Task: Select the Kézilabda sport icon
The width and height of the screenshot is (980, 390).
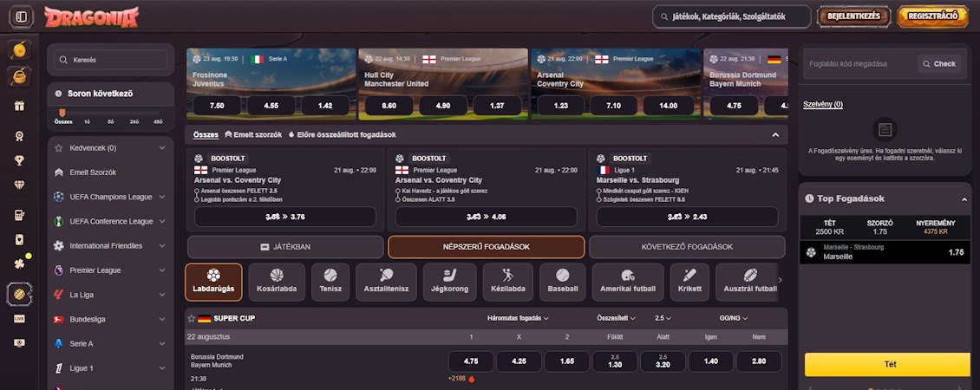Action: pyautogui.click(x=507, y=282)
